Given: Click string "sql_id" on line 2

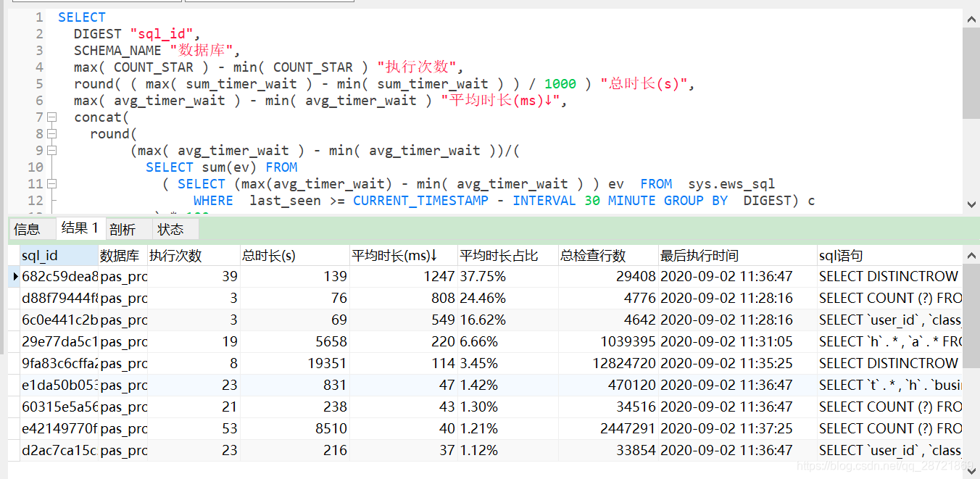Looking at the screenshot, I should [162, 34].
